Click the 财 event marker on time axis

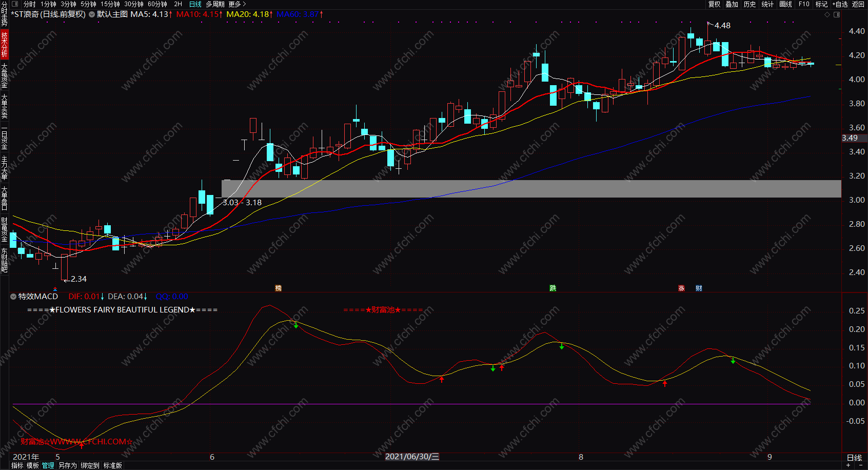click(x=699, y=288)
